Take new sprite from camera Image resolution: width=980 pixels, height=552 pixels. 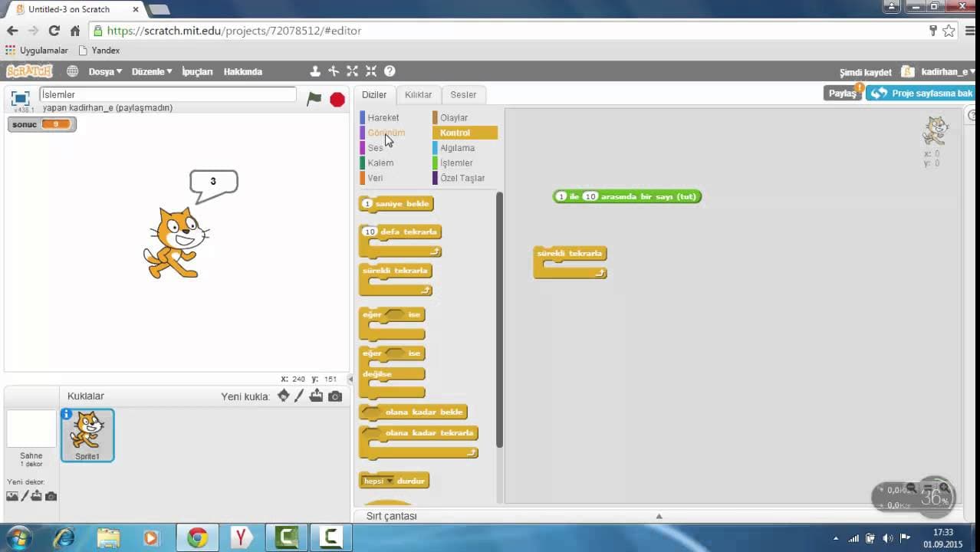point(335,396)
